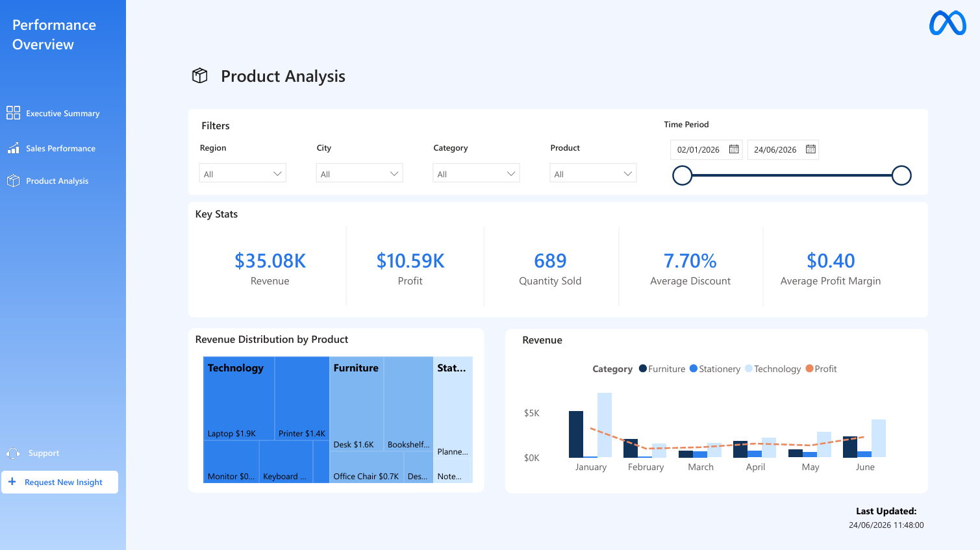The width and height of the screenshot is (980, 550).
Task: Click the $35.08K Revenue card
Action: click(270, 269)
